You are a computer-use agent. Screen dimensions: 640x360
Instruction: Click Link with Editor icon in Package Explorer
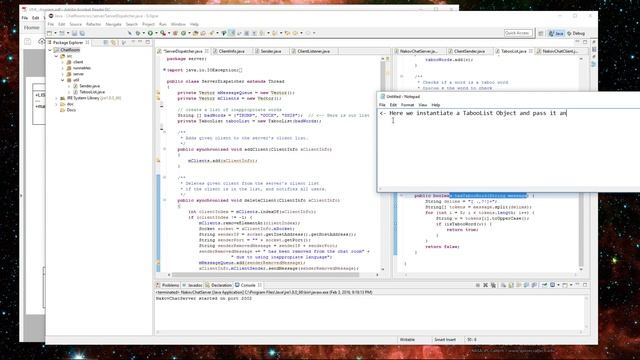(x=113, y=42)
